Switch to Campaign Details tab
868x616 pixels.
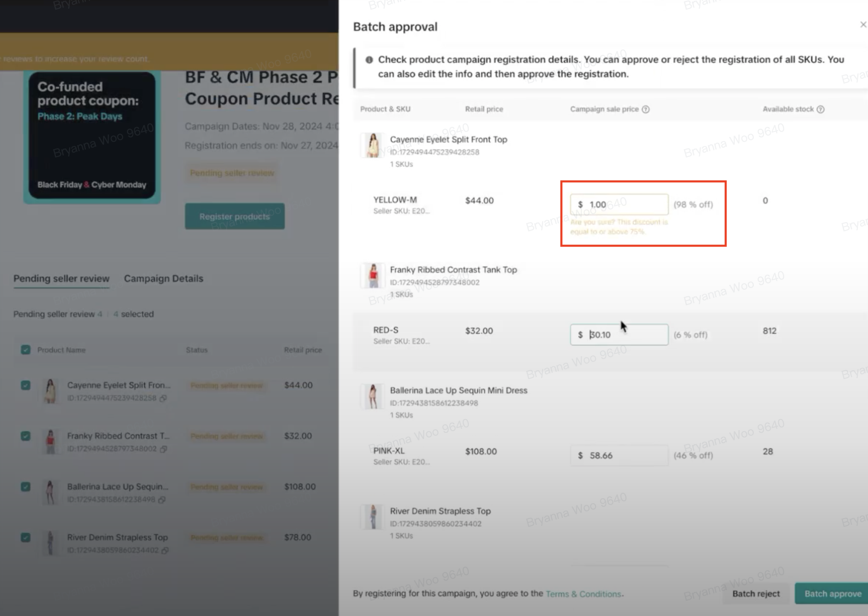pyautogui.click(x=163, y=279)
